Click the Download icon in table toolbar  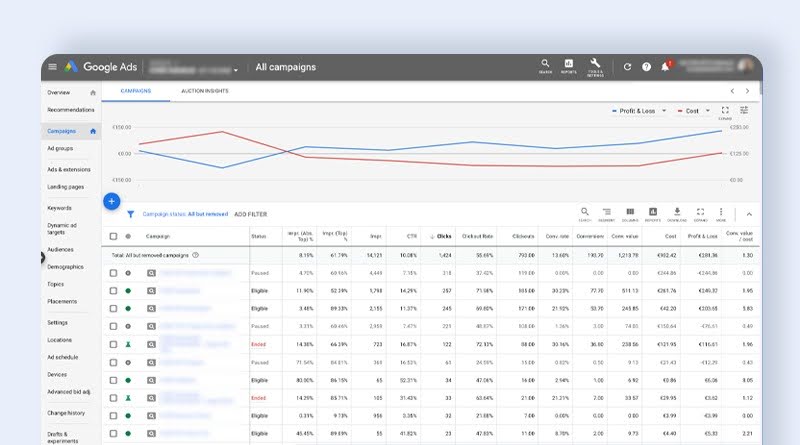pos(677,214)
